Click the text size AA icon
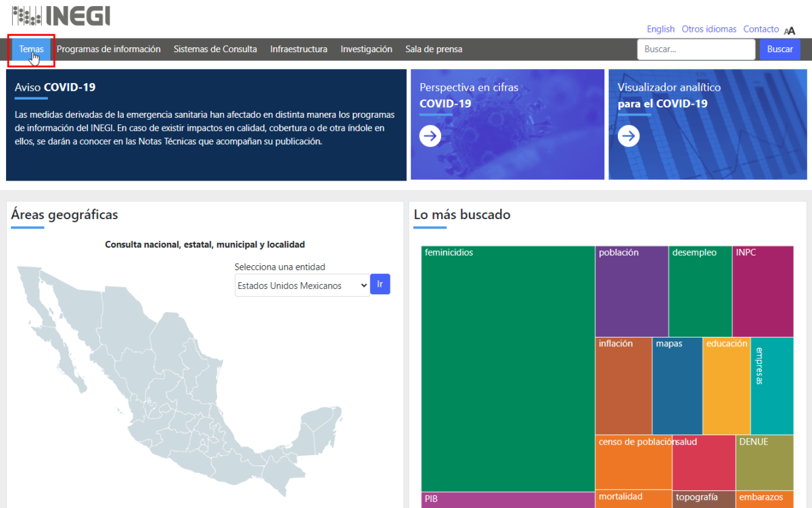Screen dimensions: 812x508 tap(789, 30)
